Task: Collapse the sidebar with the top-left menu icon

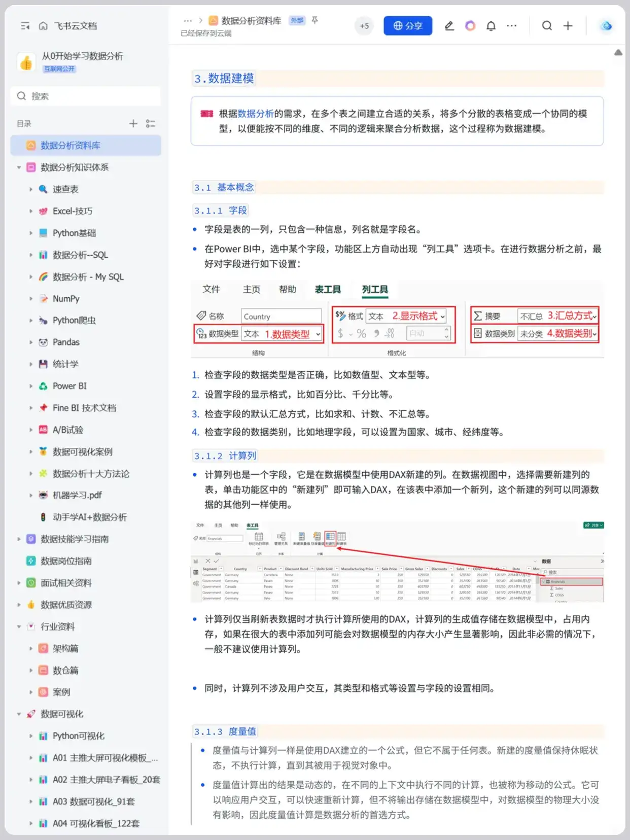Action: pos(25,26)
